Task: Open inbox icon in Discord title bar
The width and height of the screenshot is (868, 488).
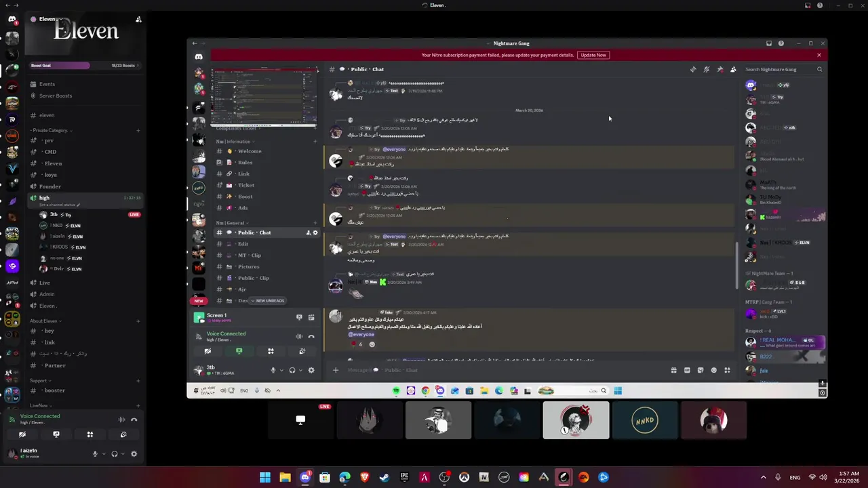Action: tap(808, 5)
